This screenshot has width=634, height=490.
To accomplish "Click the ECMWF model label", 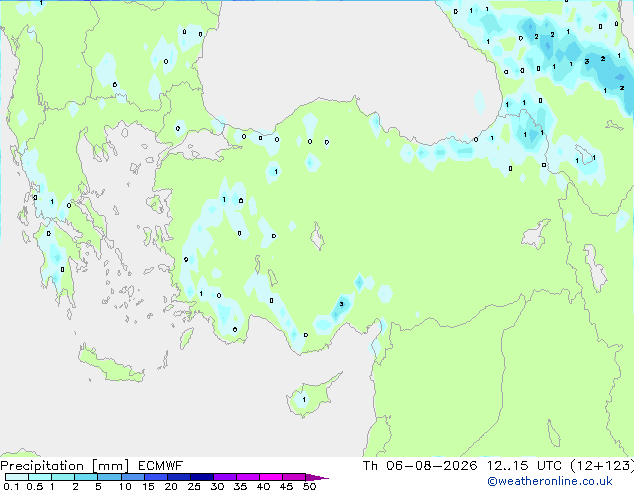I will pyautogui.click(x=161, y=466).
